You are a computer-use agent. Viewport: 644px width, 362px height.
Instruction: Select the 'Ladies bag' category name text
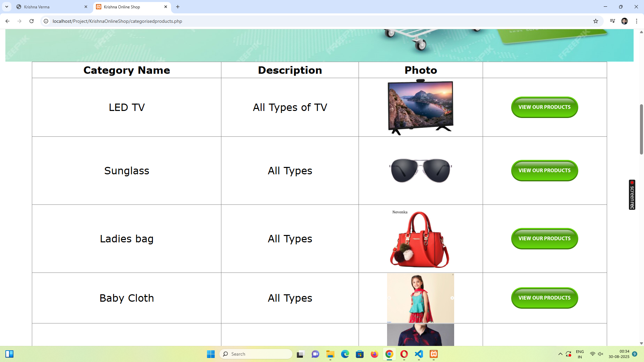pyautogui.click(x=127, y=239)
